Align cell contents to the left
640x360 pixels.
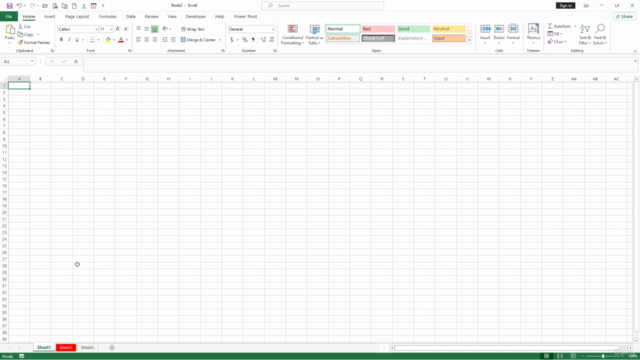pyautogui.click(x=139, y=40)
